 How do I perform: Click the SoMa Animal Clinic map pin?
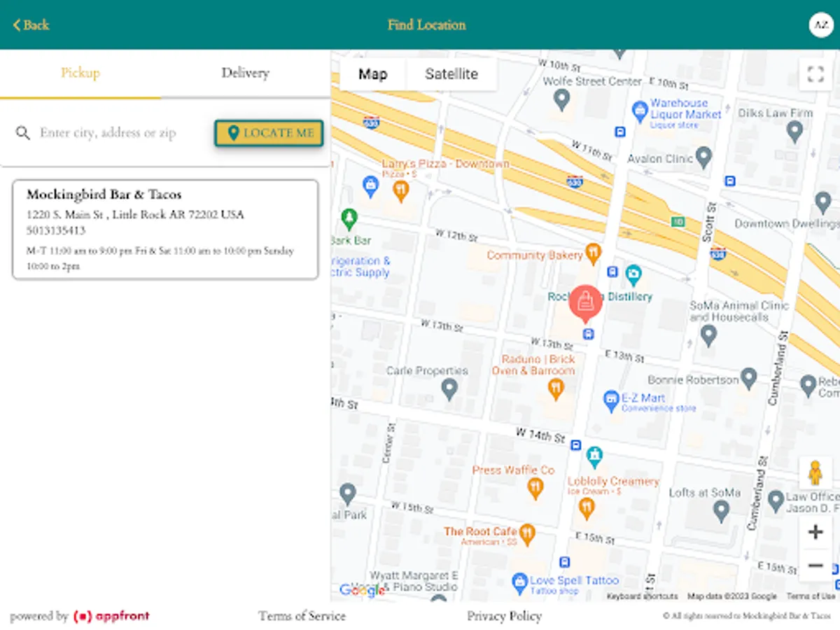click(x=708, y=335)
